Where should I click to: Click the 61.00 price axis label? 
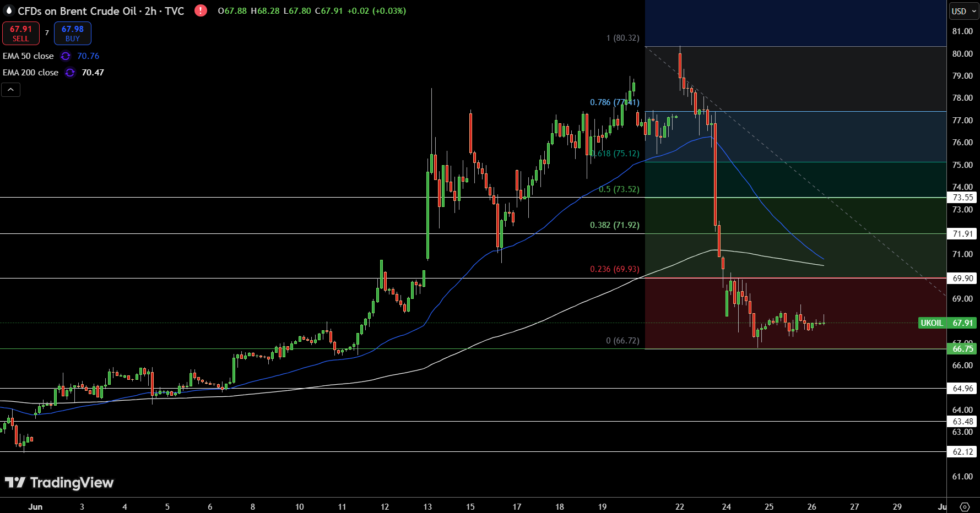pyautogui.click(x=962, y=477)
